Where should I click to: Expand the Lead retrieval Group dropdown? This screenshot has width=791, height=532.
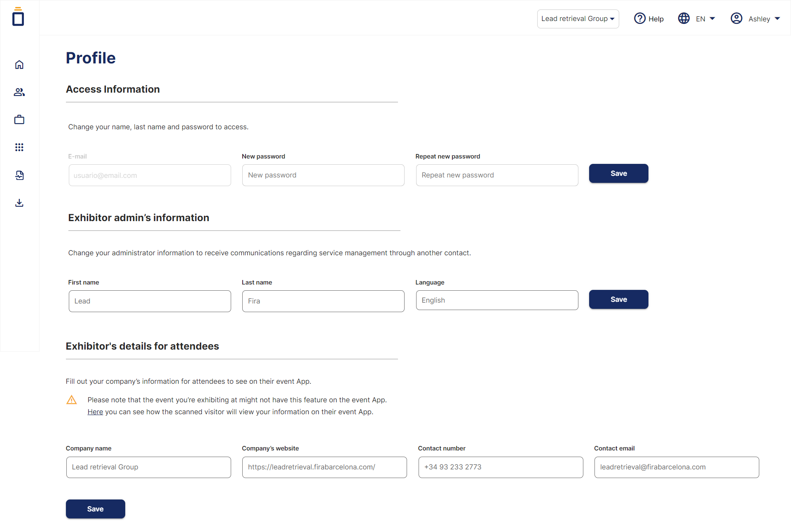pos(578,19)
